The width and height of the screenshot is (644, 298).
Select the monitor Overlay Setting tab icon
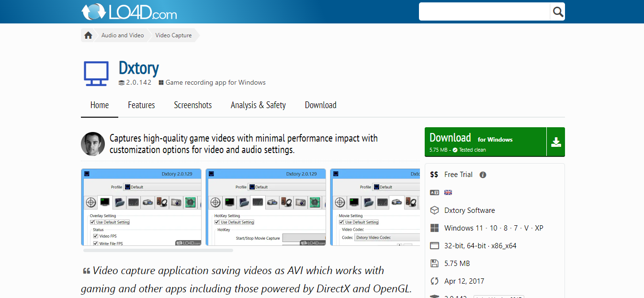(x=104, y=202)
